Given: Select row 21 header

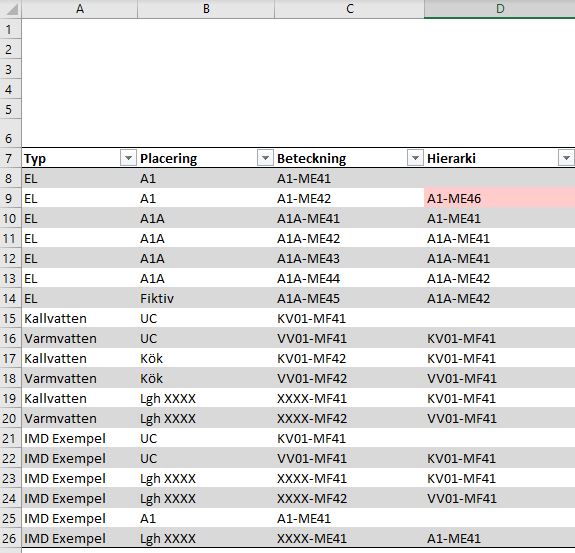Looking at the screenshot, I should (x=11, y=438).
